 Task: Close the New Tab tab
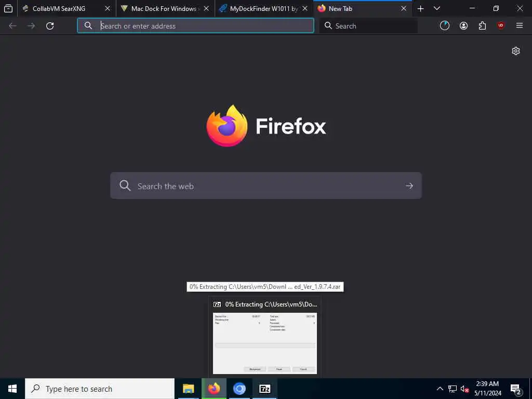pos(404,8)
